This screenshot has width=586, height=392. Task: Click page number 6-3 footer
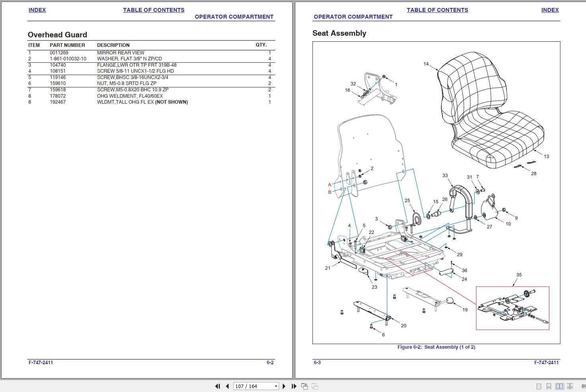click(317, 363)
